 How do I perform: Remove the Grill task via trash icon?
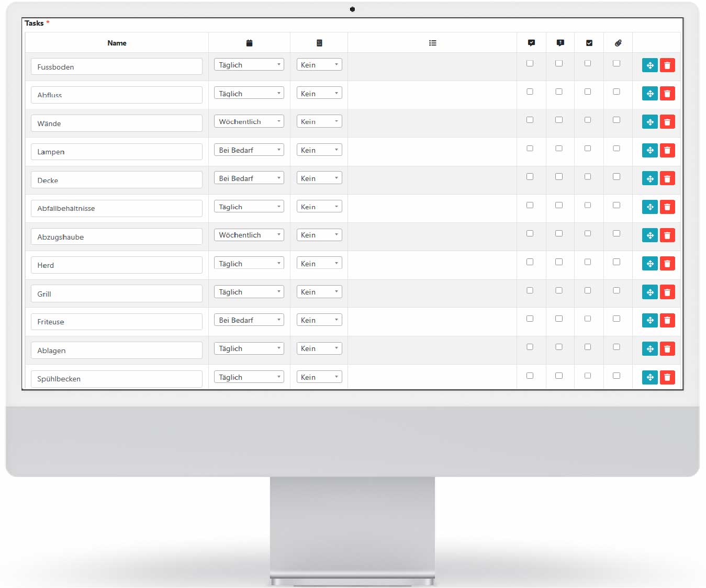click(x=667, y=292)
